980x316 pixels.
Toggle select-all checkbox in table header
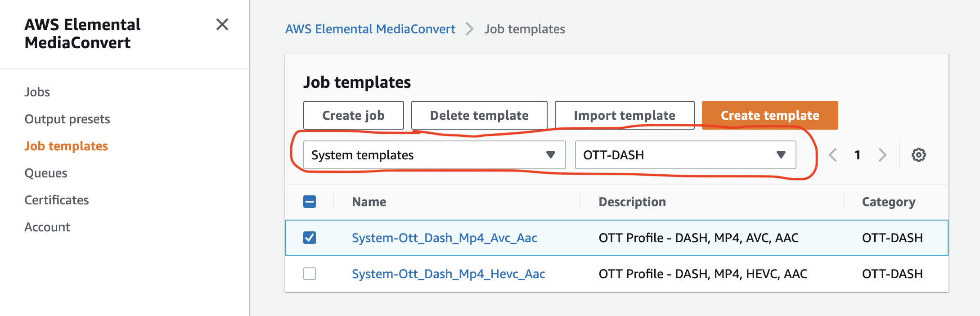(x=310, y=202)
